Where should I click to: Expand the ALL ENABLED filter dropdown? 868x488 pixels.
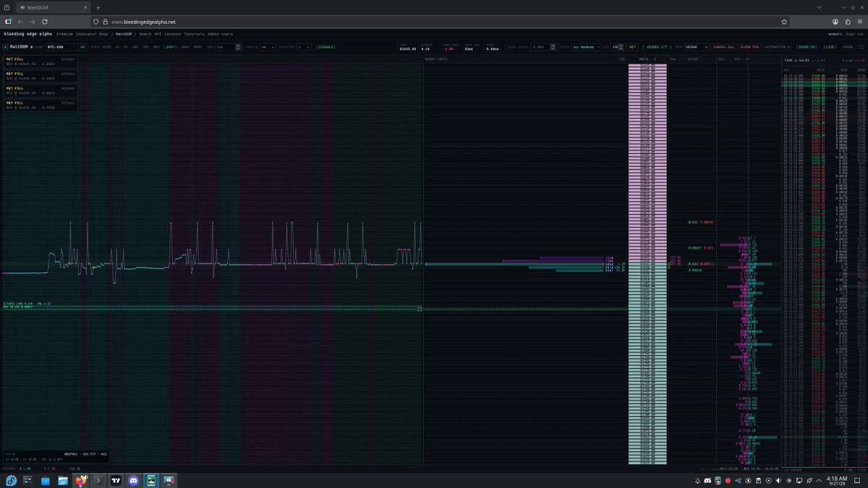point(587,47)
